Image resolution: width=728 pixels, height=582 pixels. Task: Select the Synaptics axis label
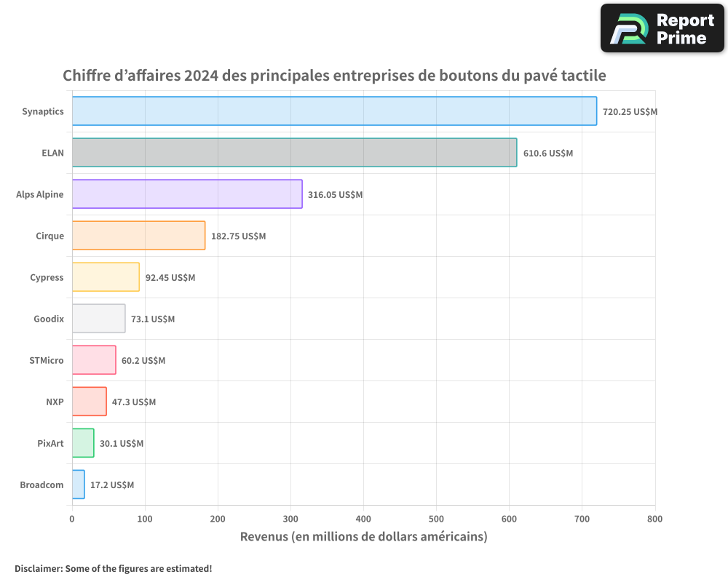tap(42, 111)
